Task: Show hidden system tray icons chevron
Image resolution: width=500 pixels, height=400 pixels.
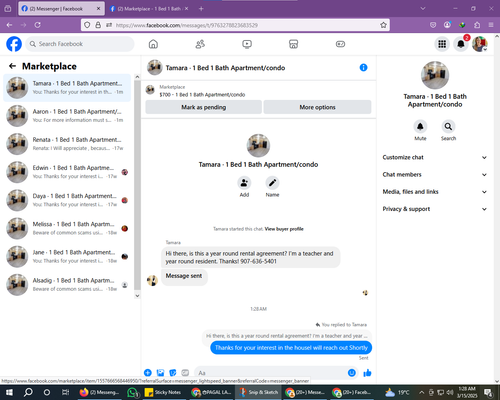Action: point(421,392)
